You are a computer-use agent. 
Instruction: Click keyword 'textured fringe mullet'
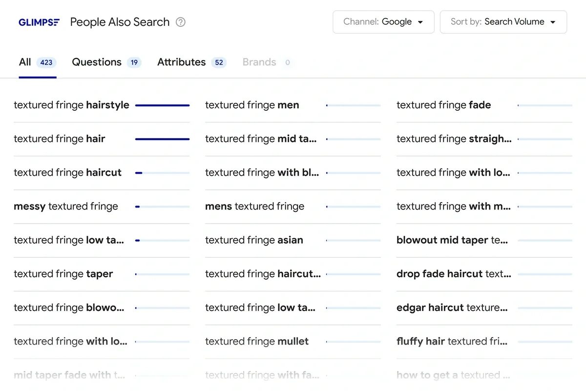[257, 341]
